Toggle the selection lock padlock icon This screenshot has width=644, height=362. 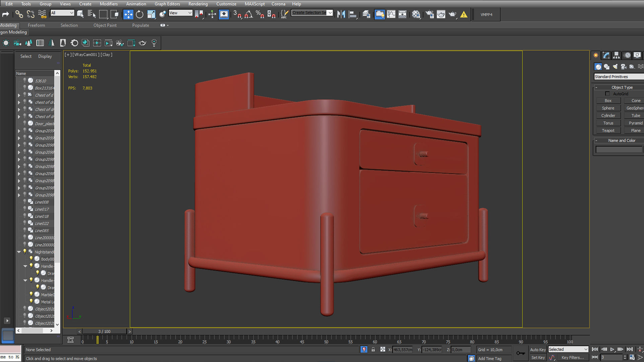tap(373, 349)
